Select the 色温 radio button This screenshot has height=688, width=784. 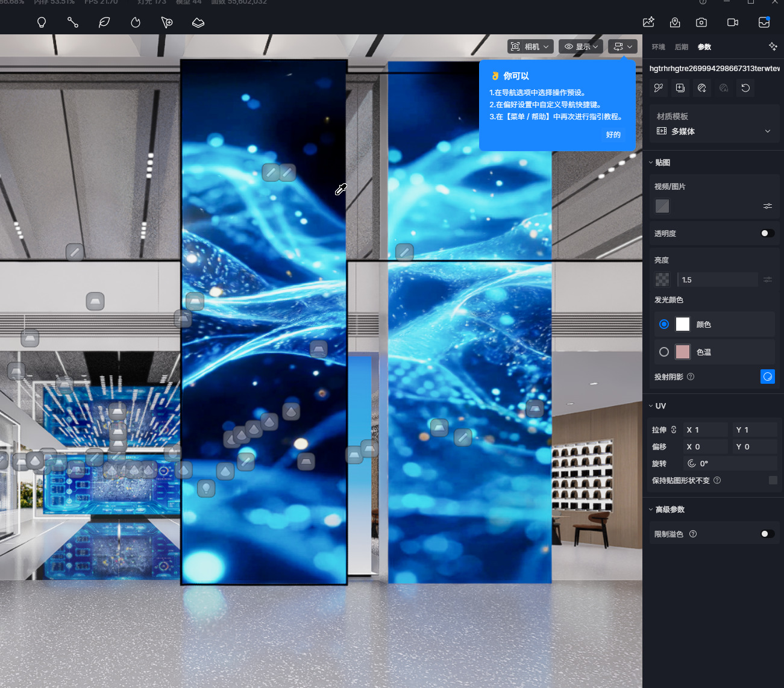(x=664, y=352)
